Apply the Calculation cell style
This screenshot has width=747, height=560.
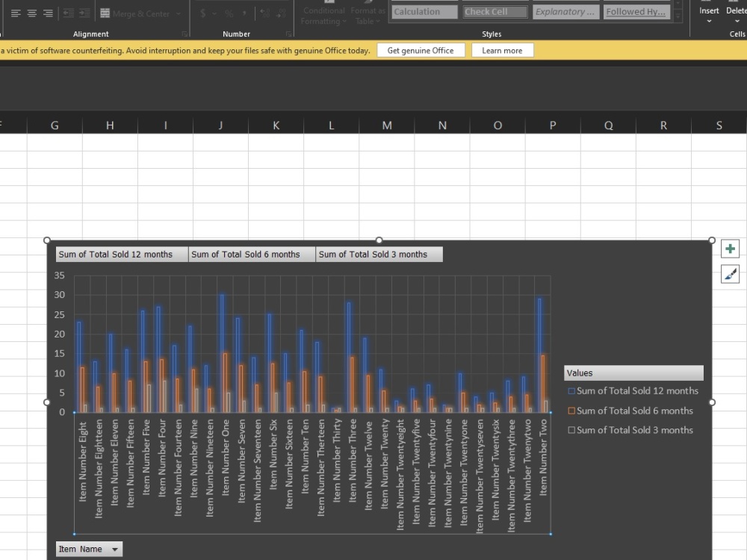(424, 12)
